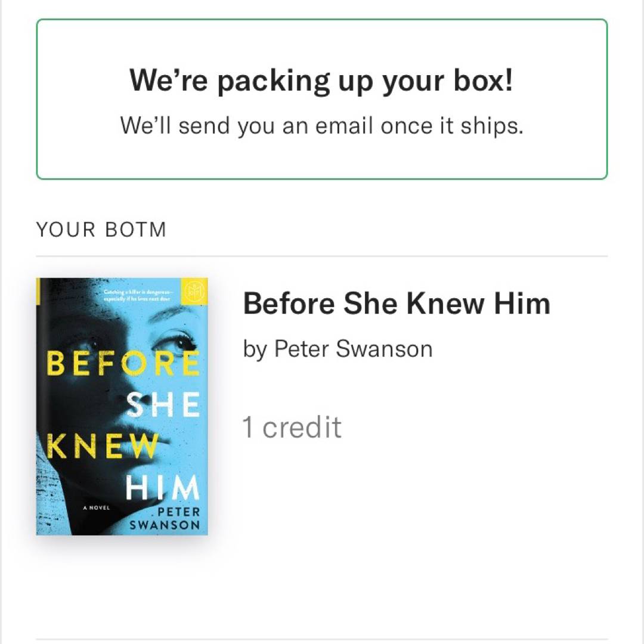The width and height of the screenshot is (644, 644).
Task: Tap the YOUR BOTM section header
Action: (x=101, y=230)
